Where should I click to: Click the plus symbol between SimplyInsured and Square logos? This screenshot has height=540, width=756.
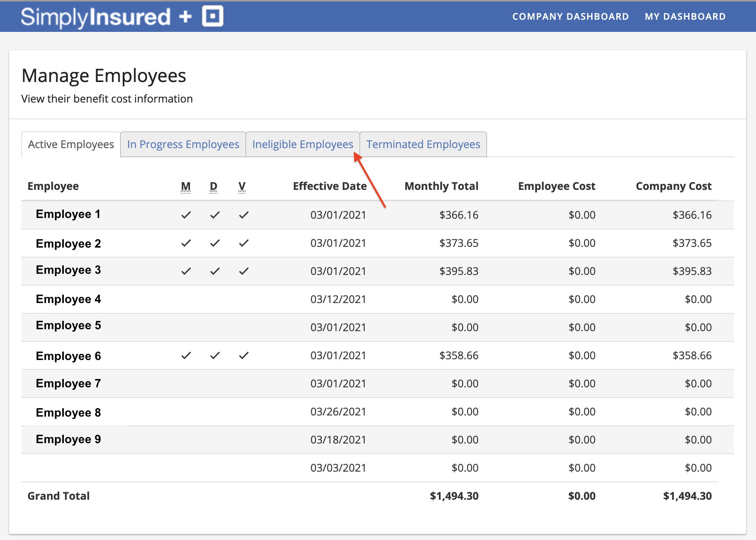tap(185, 16)
